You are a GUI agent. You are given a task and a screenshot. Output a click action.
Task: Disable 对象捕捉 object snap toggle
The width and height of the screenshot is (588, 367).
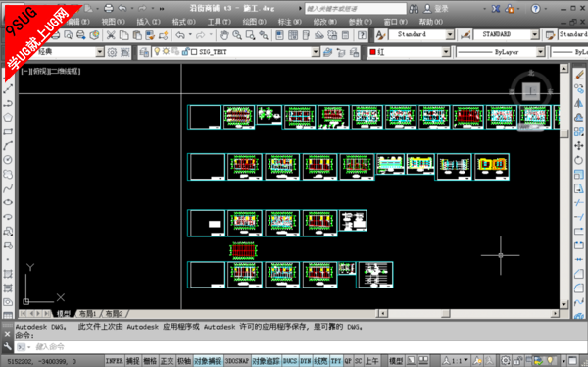[x=208, y=361]
